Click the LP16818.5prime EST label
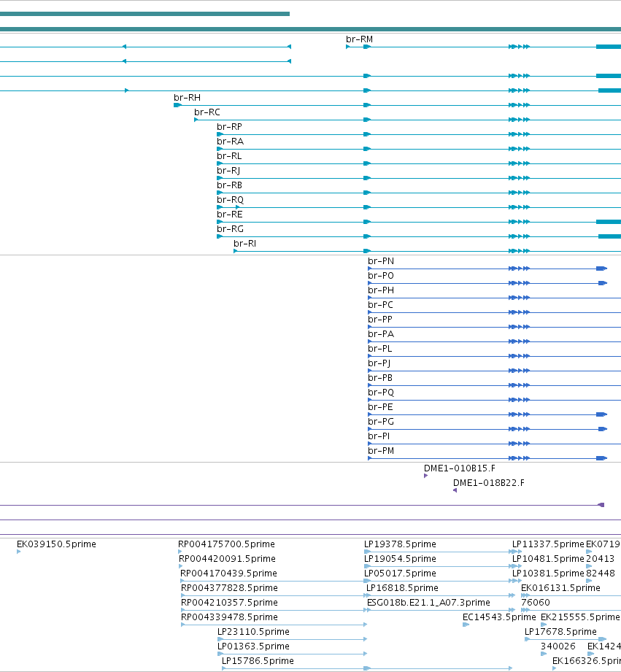 pos(402,587)
